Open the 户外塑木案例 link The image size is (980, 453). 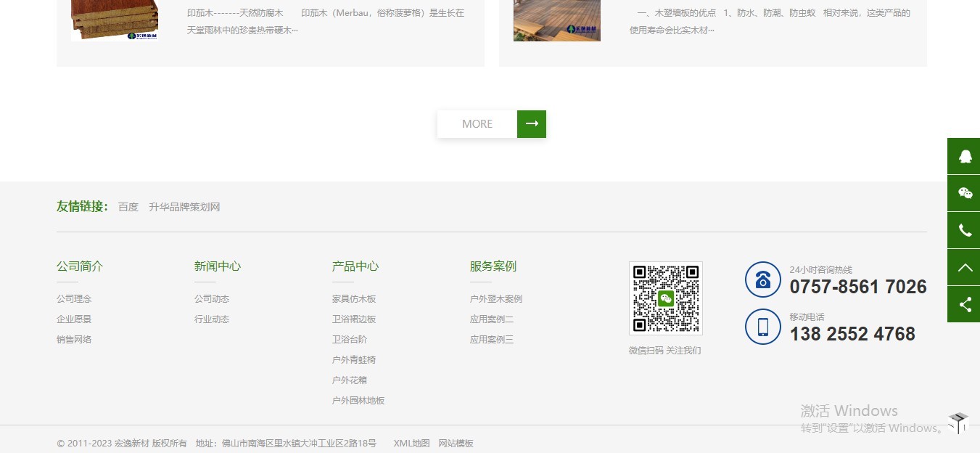495,299
